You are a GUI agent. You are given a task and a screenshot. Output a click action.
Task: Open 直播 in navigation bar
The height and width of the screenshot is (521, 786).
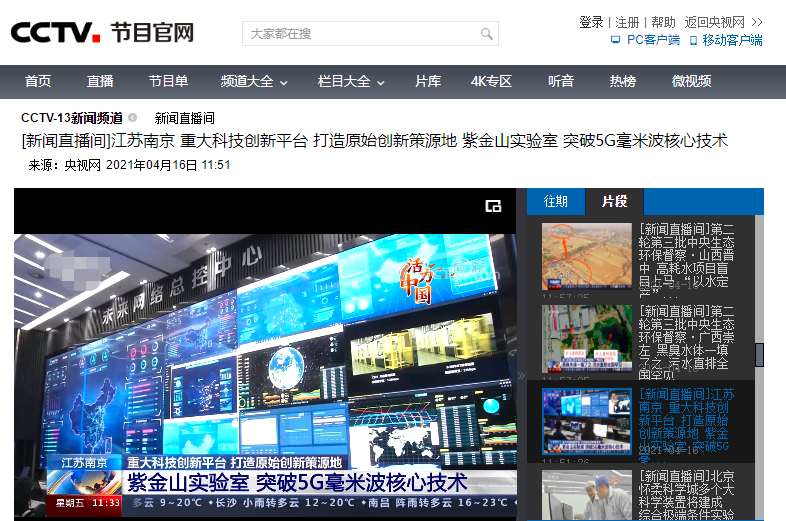100,81
